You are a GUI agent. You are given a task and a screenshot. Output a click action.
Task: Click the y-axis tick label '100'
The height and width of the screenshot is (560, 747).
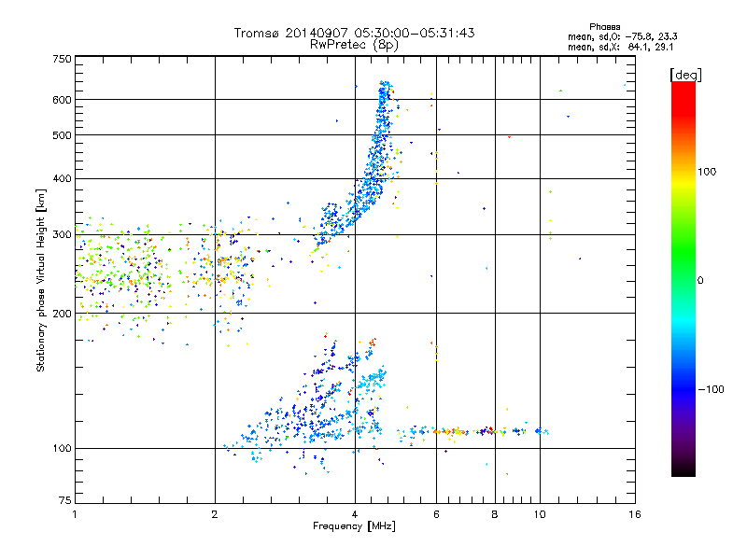click(62, 449)
